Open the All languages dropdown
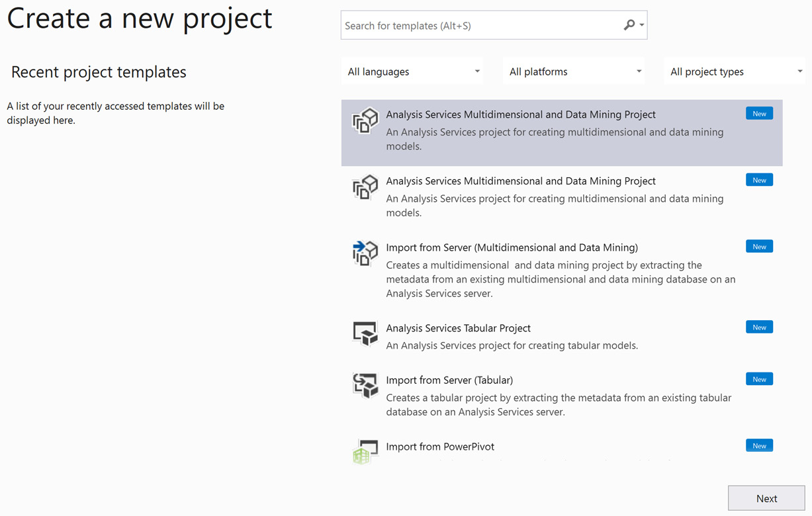 414,71
